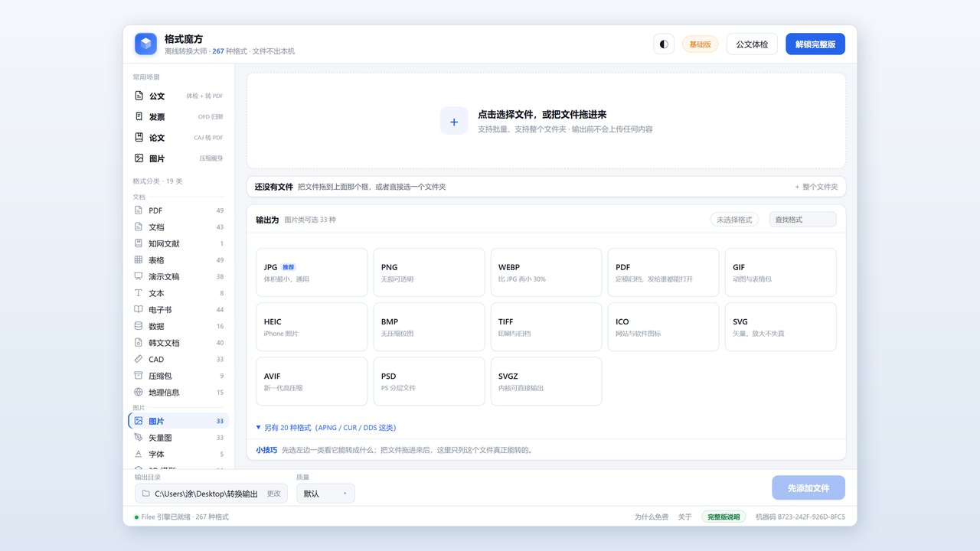
Task: Click the 电子书 book icon
Action: tap(139, 309)
